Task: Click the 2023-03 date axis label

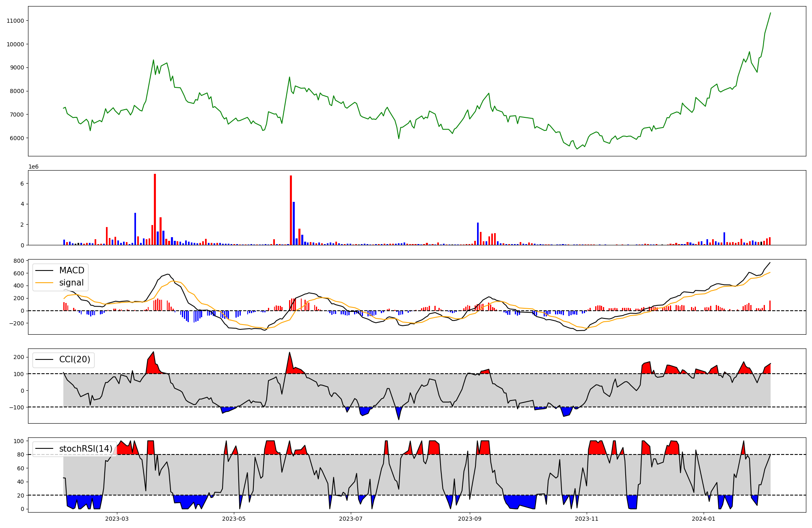Action: pos(117,519)
